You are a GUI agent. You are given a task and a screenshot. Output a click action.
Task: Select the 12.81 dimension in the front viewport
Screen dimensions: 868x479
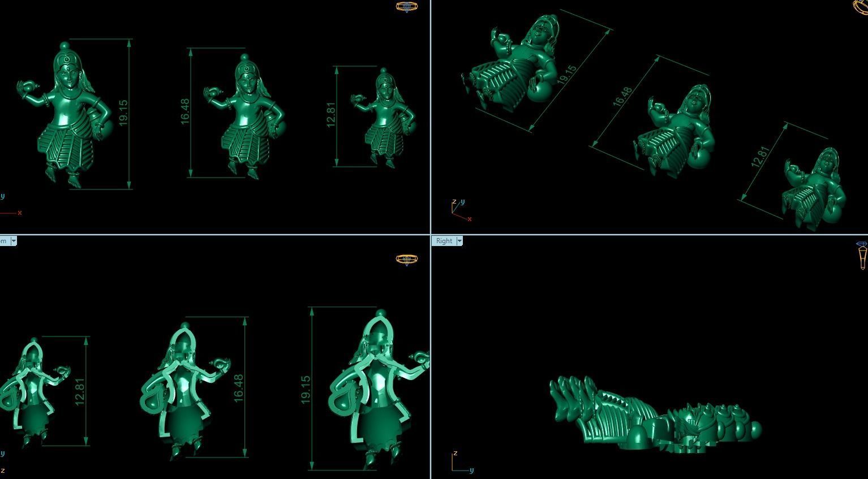click(331, 115)
